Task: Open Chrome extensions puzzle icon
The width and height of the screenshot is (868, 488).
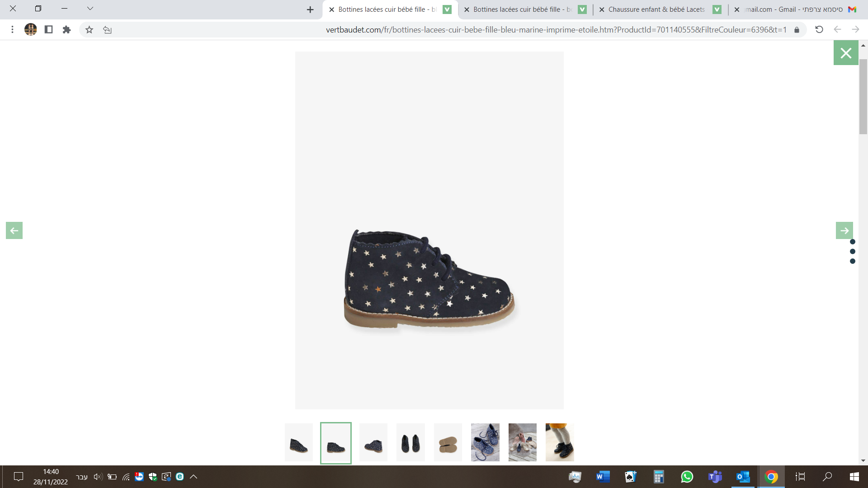Action: click(66, 30)
